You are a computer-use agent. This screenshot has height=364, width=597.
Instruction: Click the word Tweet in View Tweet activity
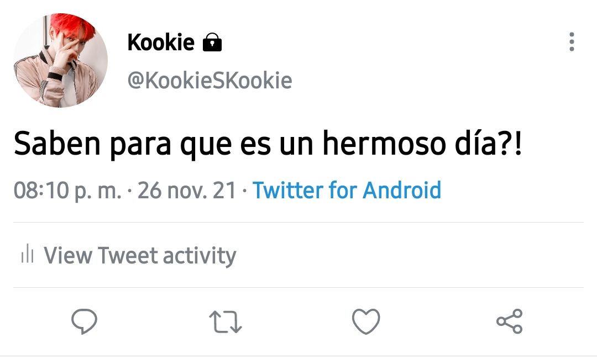point(128,255)
